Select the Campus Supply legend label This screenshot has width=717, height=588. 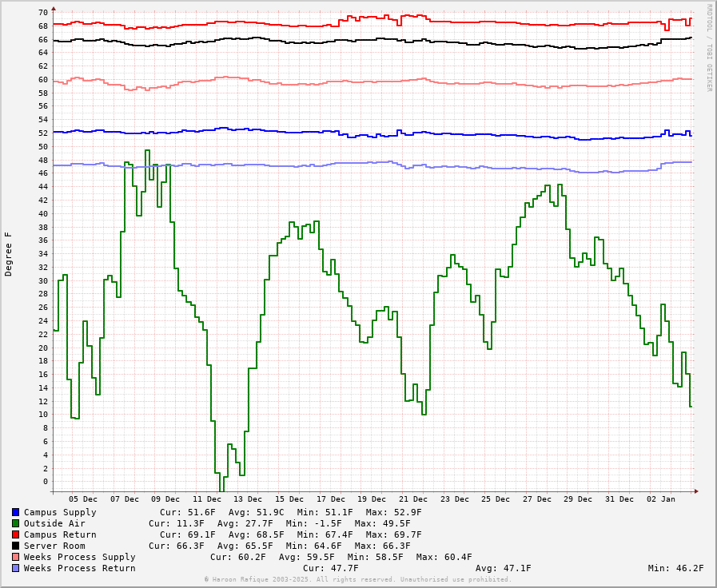60,512
